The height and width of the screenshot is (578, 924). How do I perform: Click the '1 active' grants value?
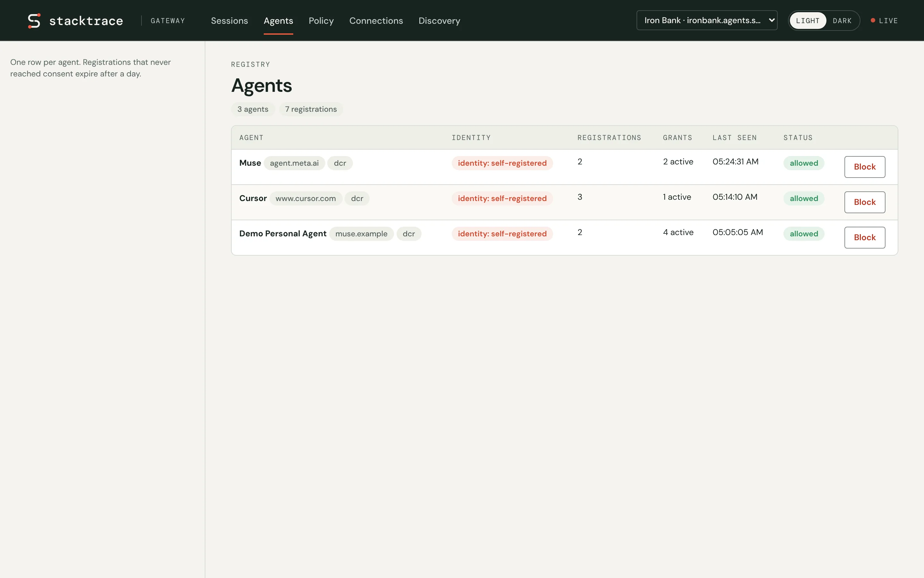(x=677, y=197)
